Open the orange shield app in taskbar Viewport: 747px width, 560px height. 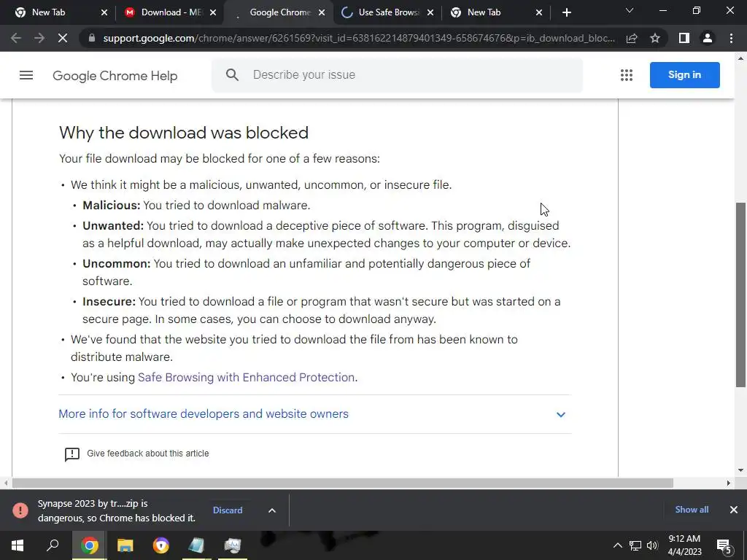[x=161, y=545]
